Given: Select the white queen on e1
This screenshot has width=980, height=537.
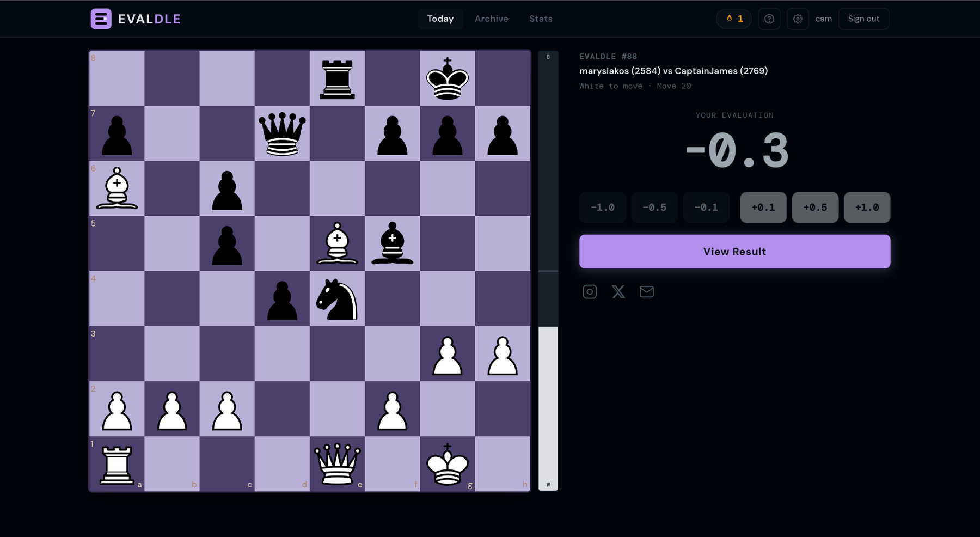Looking at the screenshot, I should pos(338,463).
